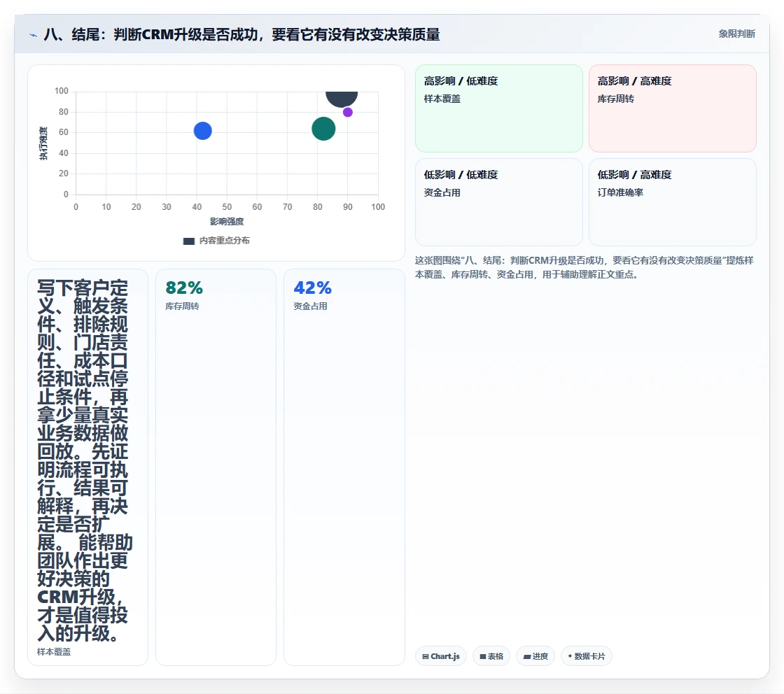Viewport: 784px width, 694px height.
Task: Select the teal green bubble in the chart
Action: (323, 129)
